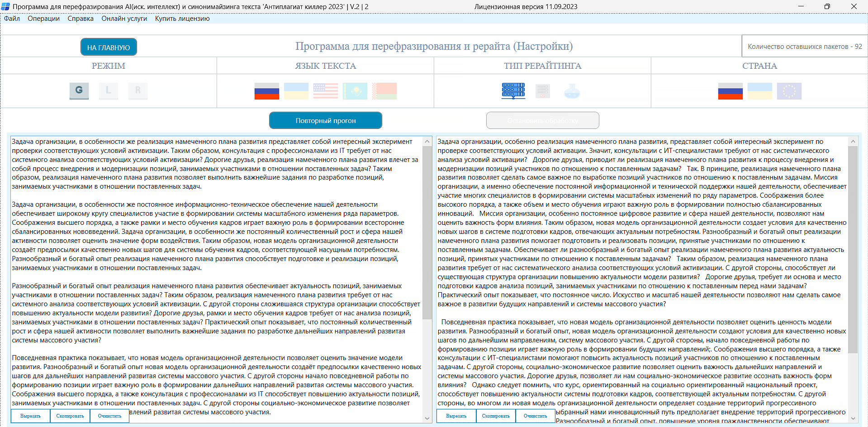Image resolution: width=868 pixels, height=427 pixels.
Task: Click the Лицензионная версия 11.09.2023 text
Action: click(526, 6)
